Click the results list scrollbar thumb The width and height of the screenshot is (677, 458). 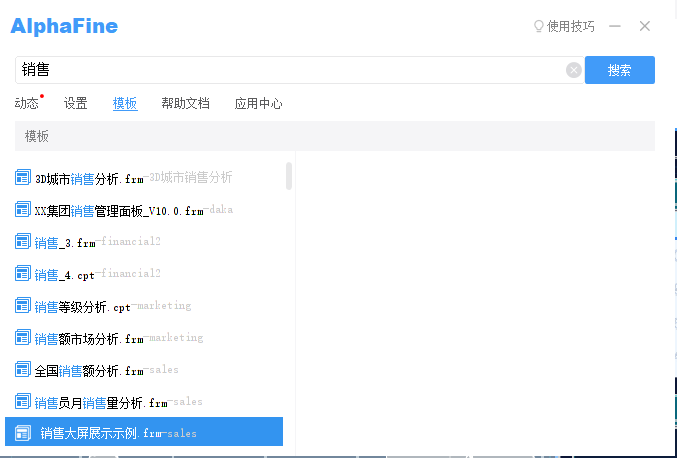289,176
